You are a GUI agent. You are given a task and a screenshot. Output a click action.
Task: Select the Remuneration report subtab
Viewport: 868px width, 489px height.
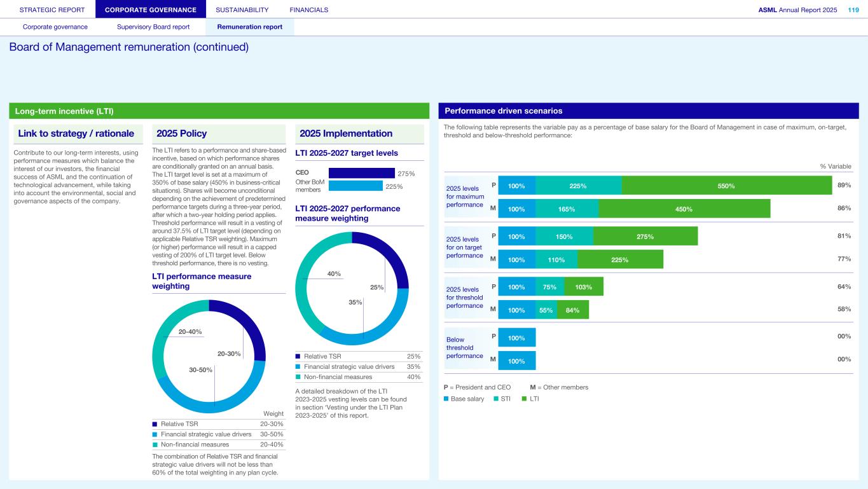pyautogui.click(x=249, y=27)
